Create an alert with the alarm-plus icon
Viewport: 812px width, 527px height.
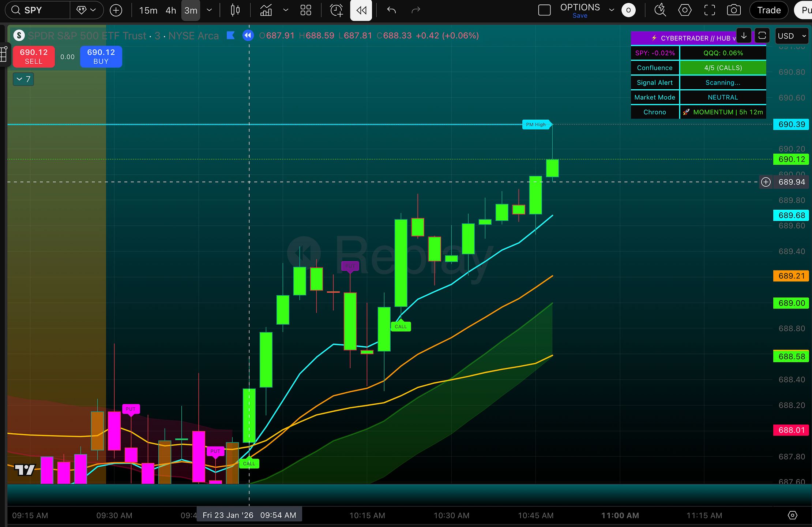tap(337, 10)
